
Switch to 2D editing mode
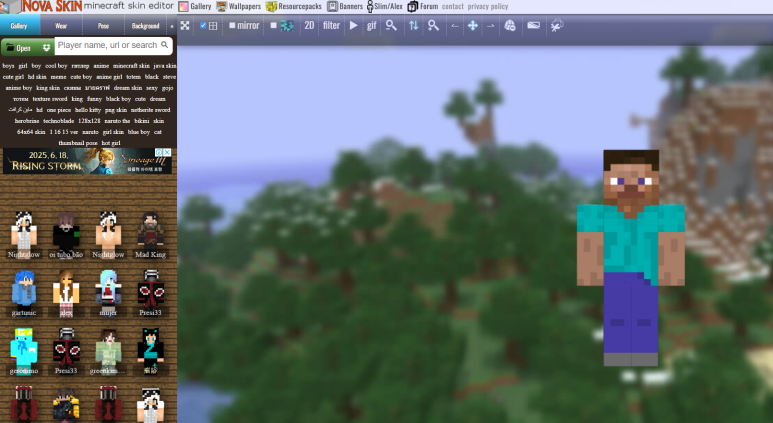(x=309, y=26)
